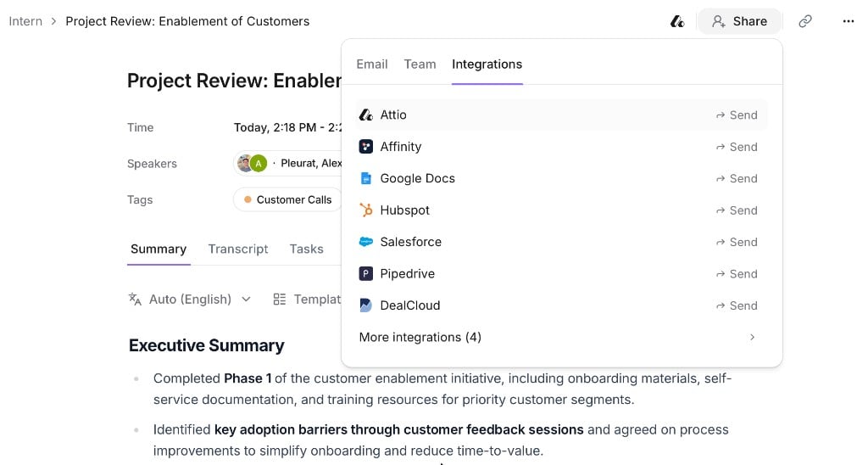868x465 pixels.
Task: Click the Customer Calls tag
Action: (287, 199)
